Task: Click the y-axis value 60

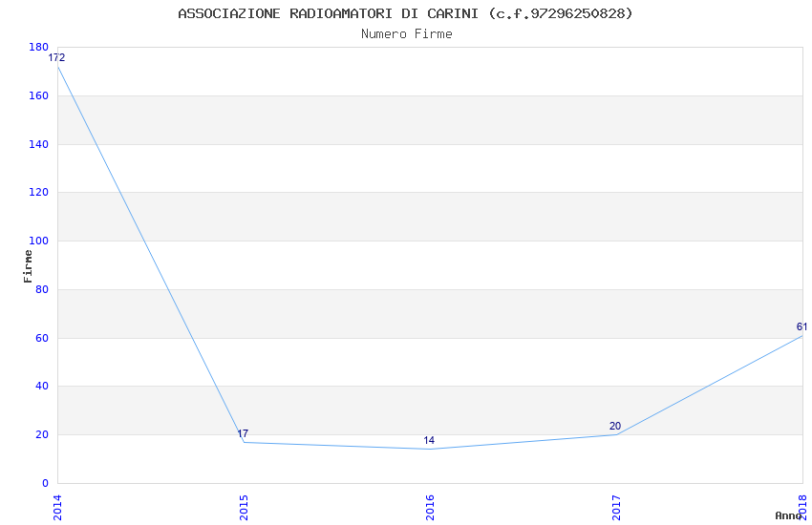Action: pos(42,338)
